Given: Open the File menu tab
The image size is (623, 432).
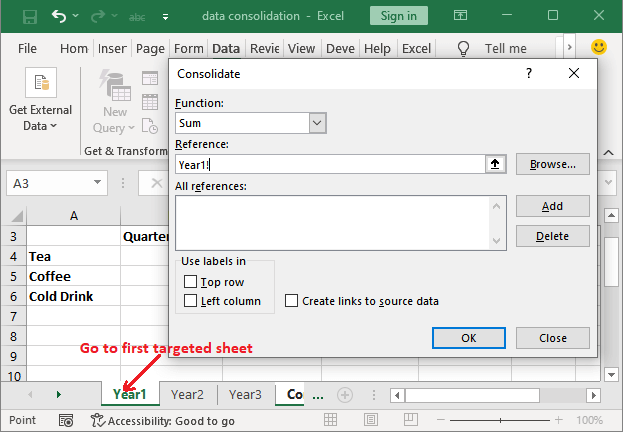Looking at the screenshot, I should coord(27,48).
